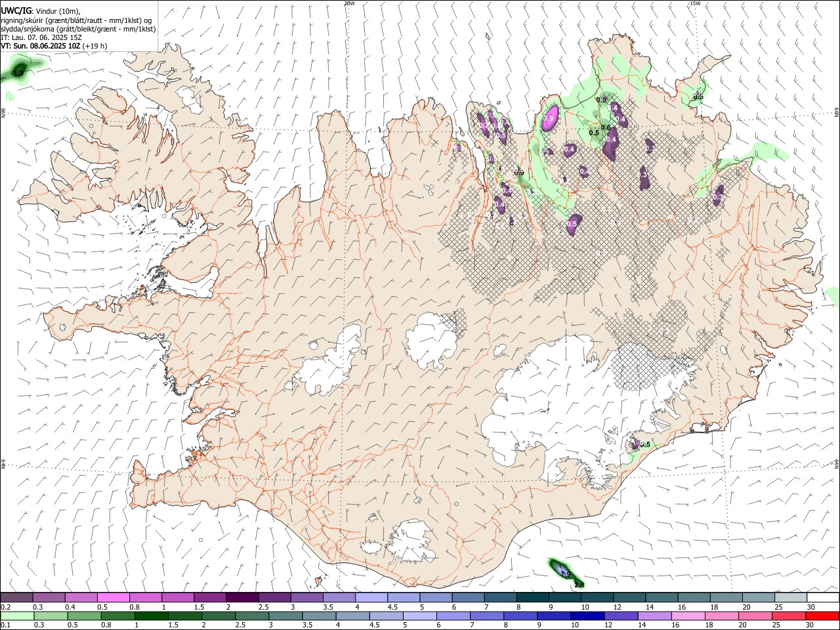Click the 'IT: Lau. 07. 06. 2025 15Z' line
Image resolution: width=840 pixels, height=630 pixels.
41,37
